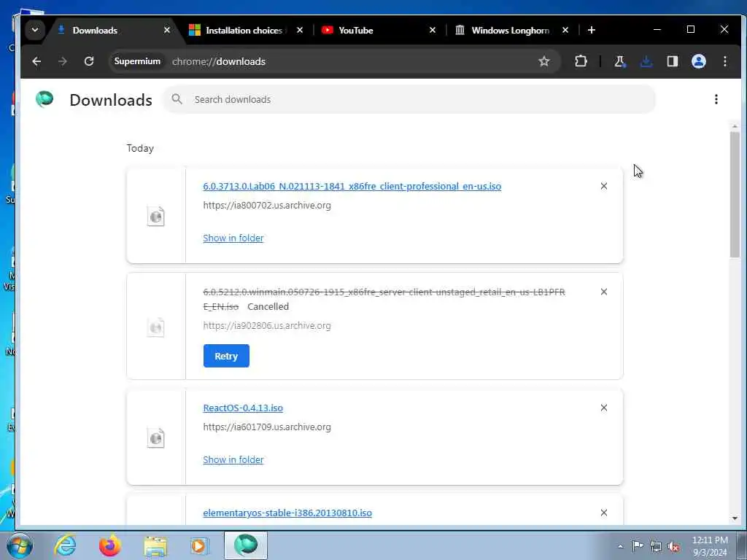Click the search magnifier icon
The height and width of the screenshot is (560, 747).
click(x=177, y=99)
